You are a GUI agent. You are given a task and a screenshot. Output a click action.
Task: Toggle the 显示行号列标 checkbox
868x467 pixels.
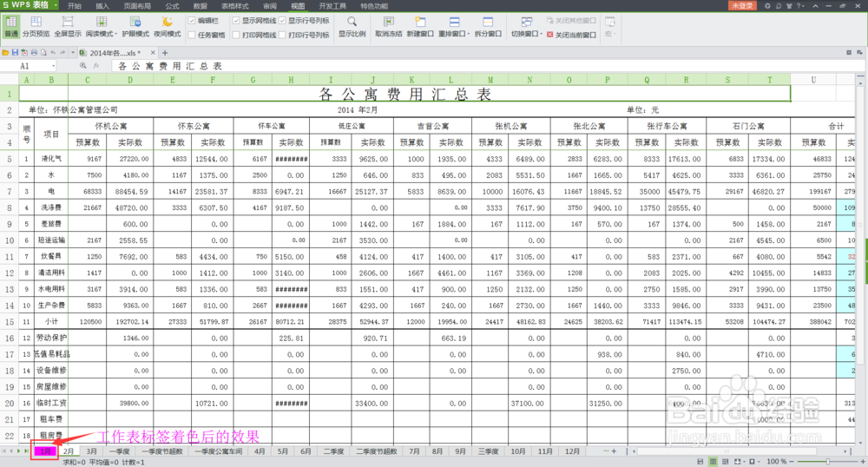click(x=282, y=21)
